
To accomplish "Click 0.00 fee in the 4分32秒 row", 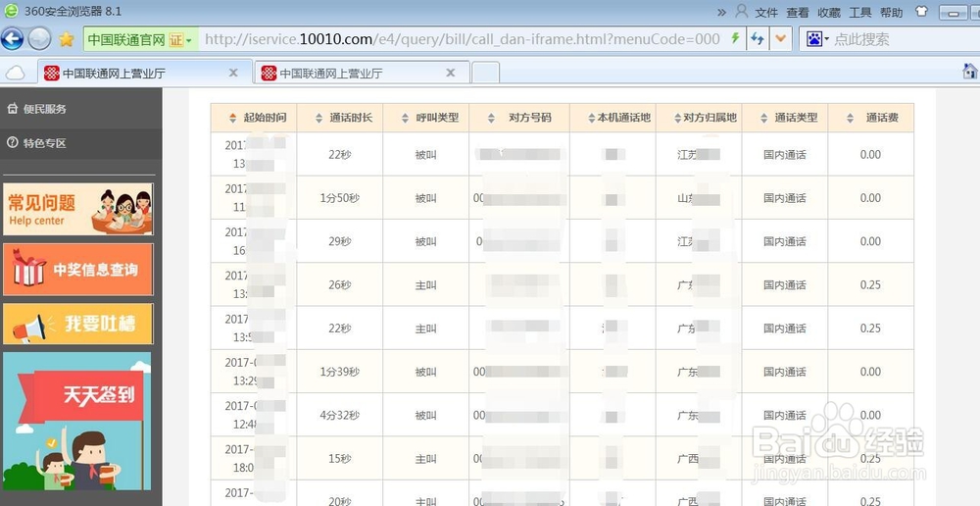I will 870,416.
